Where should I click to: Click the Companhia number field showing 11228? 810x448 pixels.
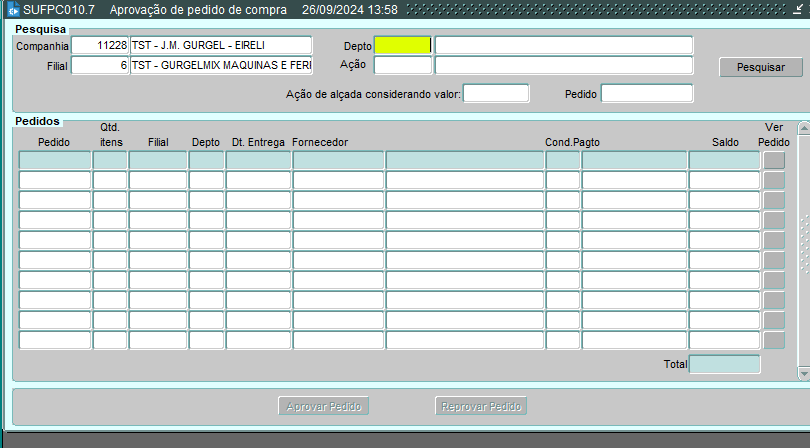point(100,46)
